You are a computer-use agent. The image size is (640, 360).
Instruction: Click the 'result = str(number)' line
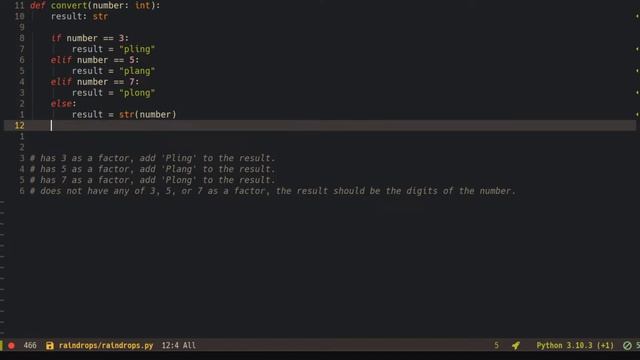pyautogui.click(x=124, y=115)
